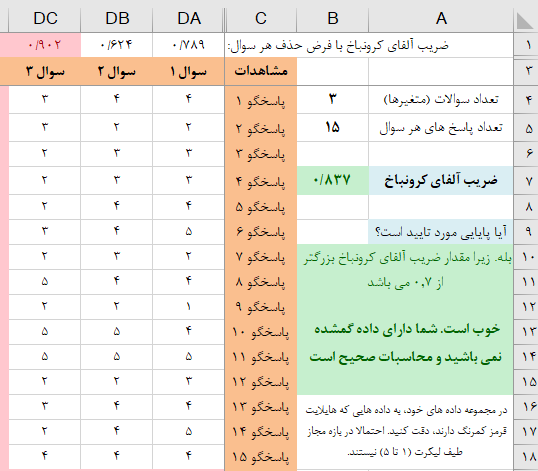Click the row label پاسخگو ۷
The height and width of the screenshot is (471, 538).
pyautogui.click(x=261, y=257)
